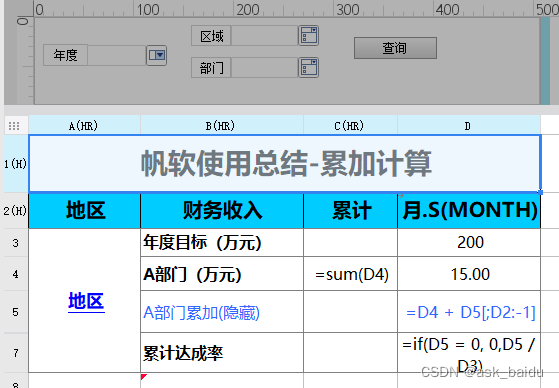This screenshot has width=559, height=388.
Task: Click the select-all grid corner icon
Action: click(x=14, y=126)
